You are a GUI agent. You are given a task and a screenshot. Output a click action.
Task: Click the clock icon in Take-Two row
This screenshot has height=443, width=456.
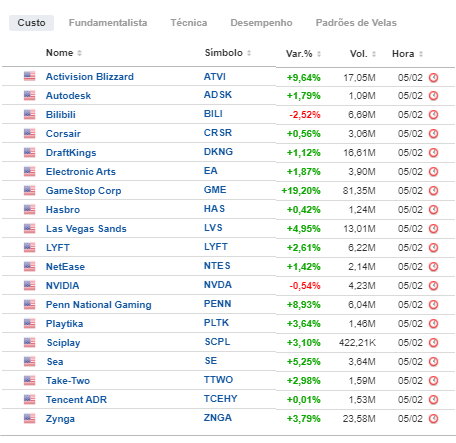tap(433, 381)
